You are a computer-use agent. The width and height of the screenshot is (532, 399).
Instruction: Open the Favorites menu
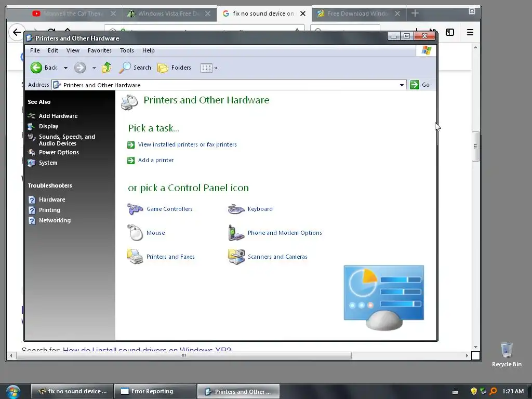pos(100,50)
